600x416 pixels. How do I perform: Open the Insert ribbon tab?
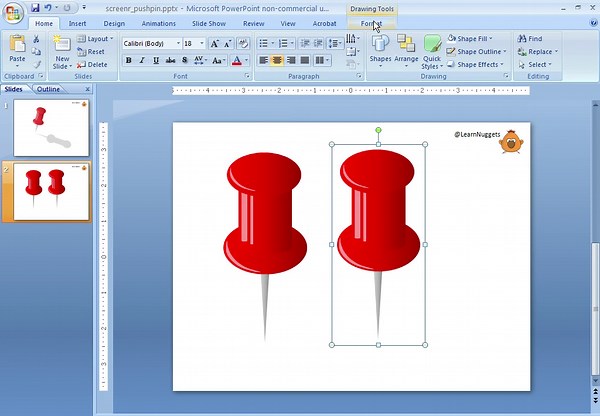[x=77, y=23]
